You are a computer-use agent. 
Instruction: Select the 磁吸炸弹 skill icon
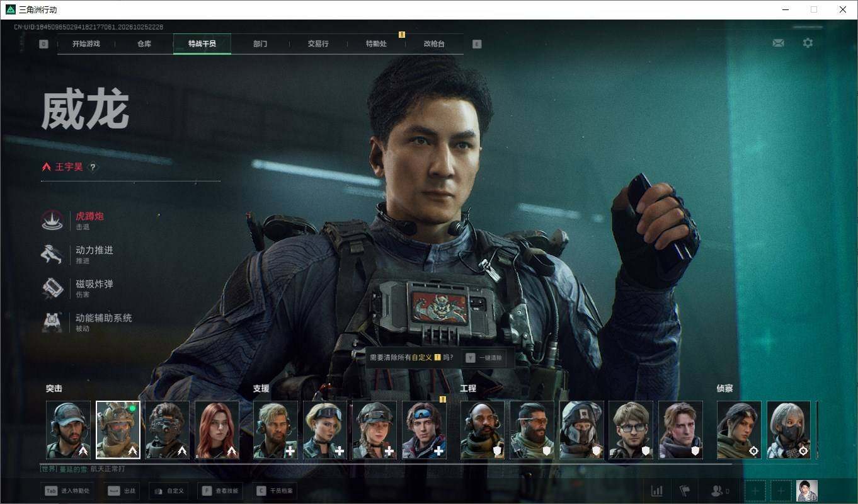point(52,289)
